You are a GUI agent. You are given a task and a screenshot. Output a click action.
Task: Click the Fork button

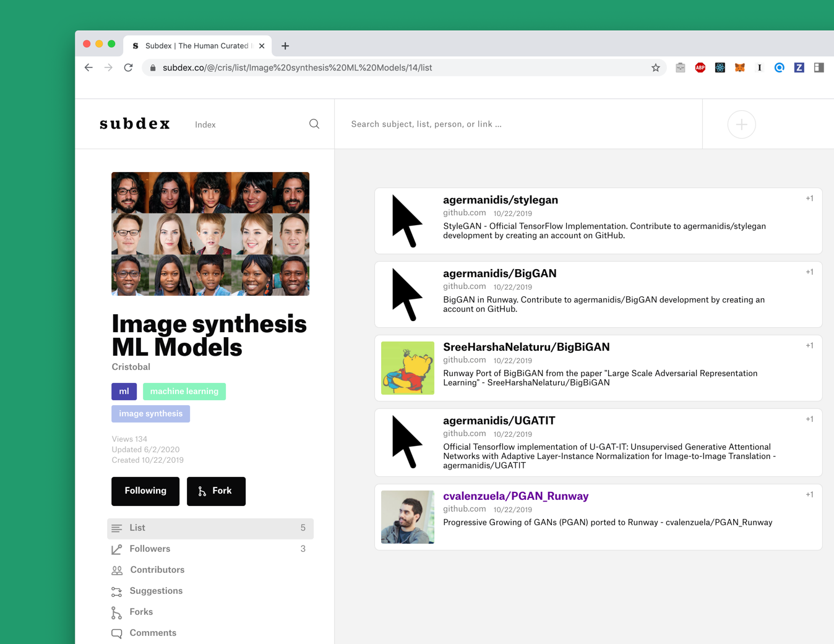pyautogui.click(x=216, y=491)
